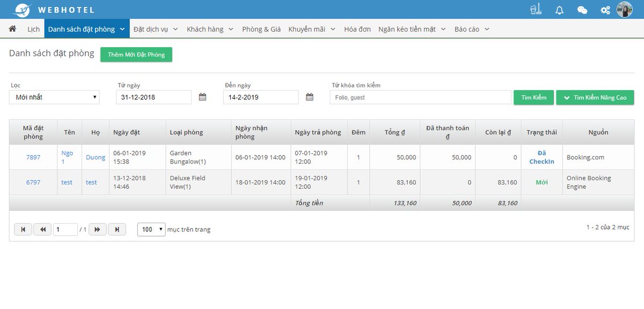Open calendar picker for Từ ngày
The width and height of the screenshot is (644, 309).
[x=202, y=97]
